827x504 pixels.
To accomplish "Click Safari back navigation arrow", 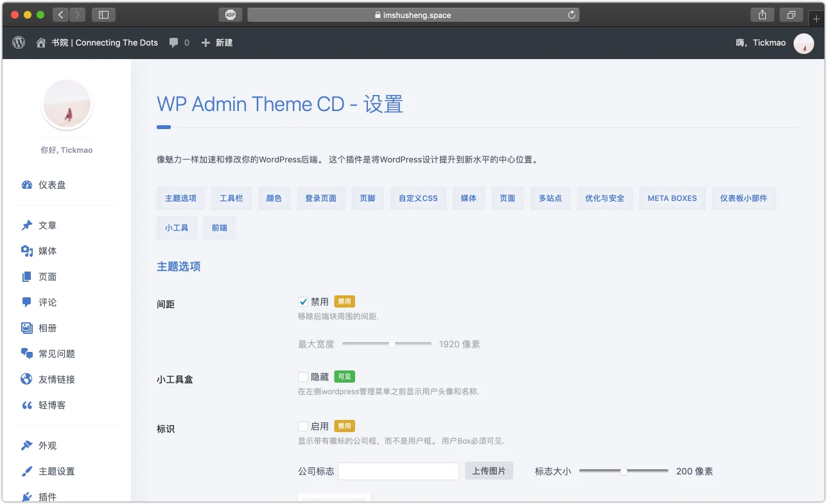I will (x=60, y=15).
